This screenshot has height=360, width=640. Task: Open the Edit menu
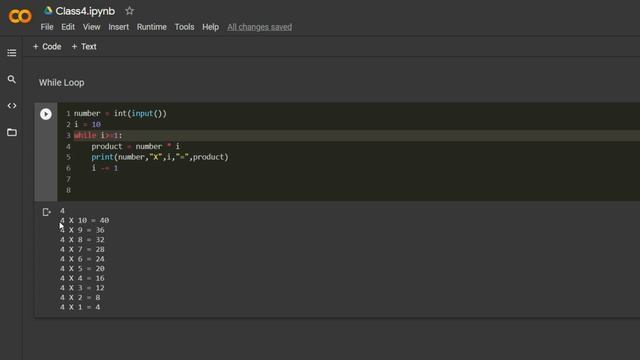tap(68, 27)
